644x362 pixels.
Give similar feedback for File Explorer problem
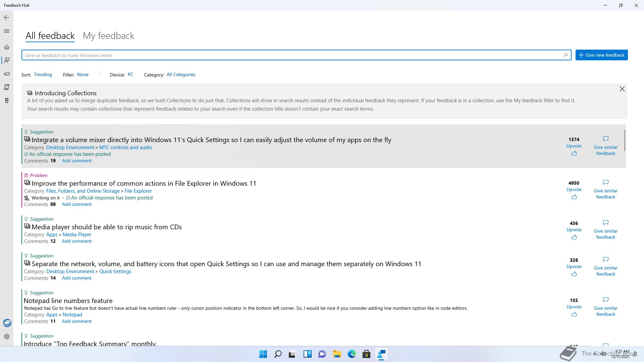click(605, 190)
